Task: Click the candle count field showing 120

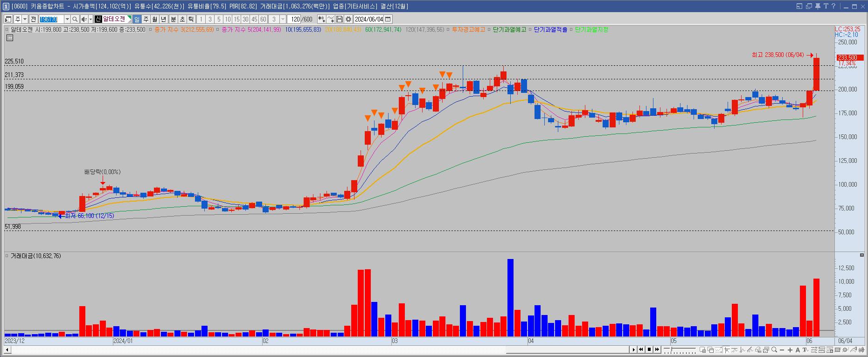Action: click(294, 19)
